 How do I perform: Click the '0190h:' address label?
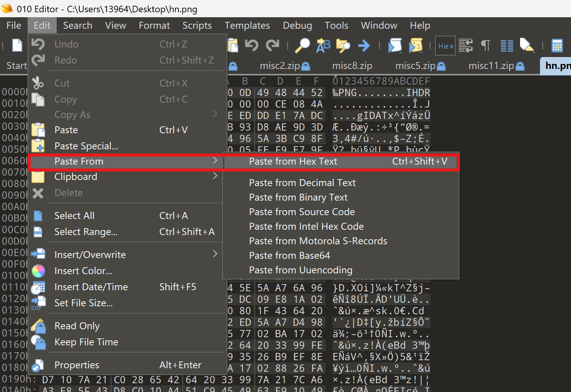pos(19,380)
